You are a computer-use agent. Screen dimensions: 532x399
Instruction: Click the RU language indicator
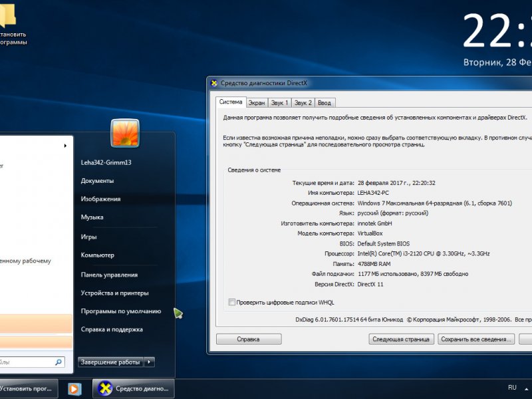(512, 388)
